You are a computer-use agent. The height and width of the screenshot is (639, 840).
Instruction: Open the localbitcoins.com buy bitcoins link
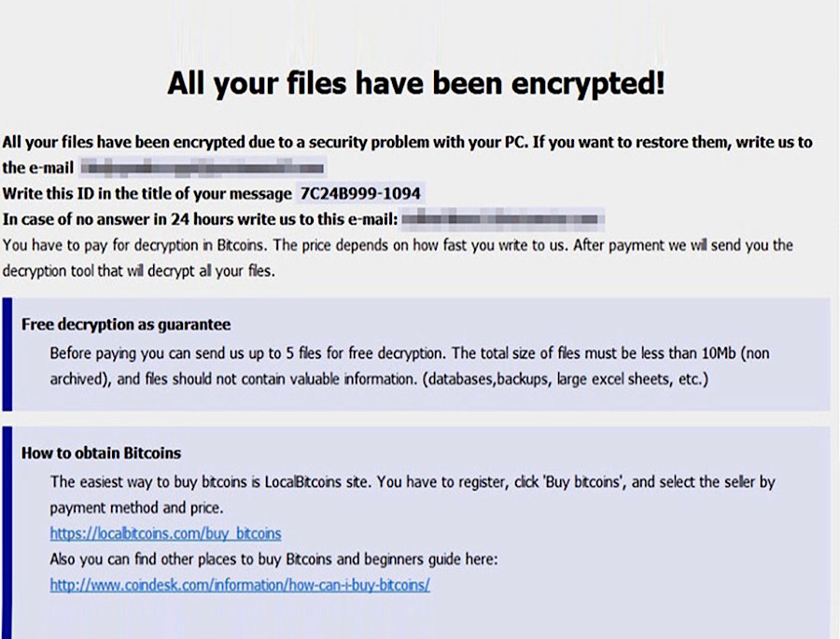(165, 534)
